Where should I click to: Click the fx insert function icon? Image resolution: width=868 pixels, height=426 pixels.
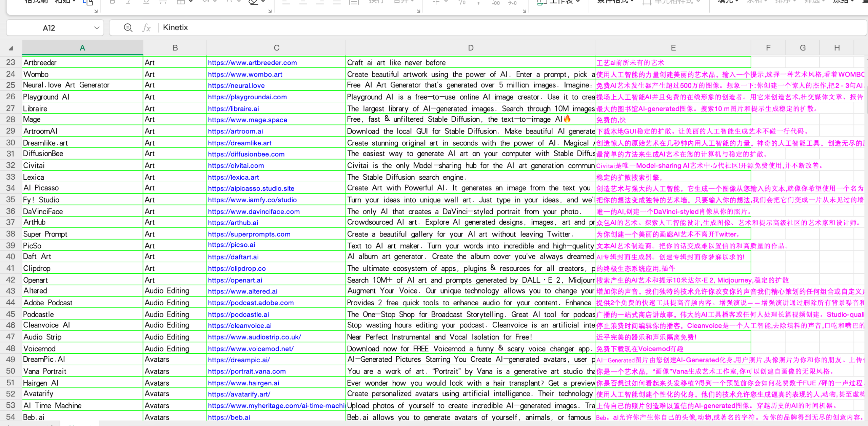click(146, 27)
